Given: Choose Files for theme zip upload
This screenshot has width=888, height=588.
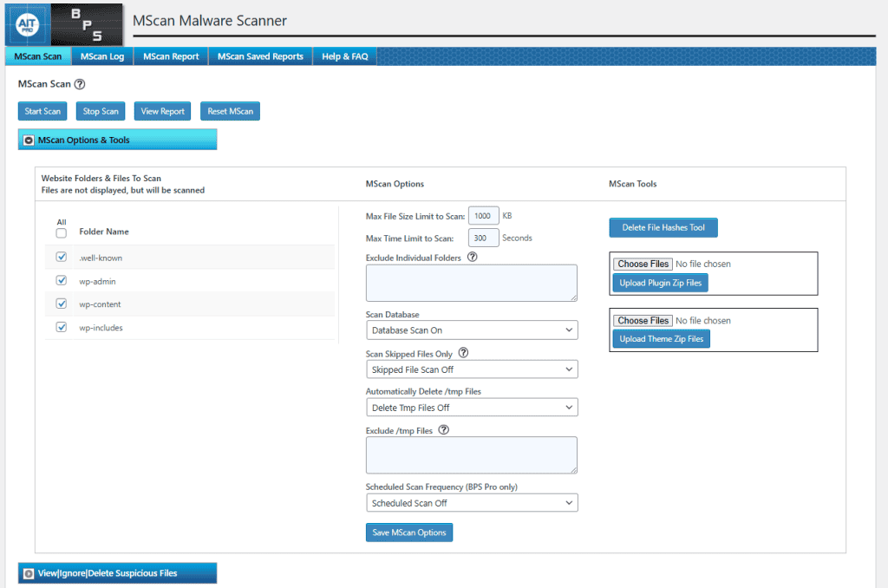Looking at the screenshot, I should tap(643, 321).
